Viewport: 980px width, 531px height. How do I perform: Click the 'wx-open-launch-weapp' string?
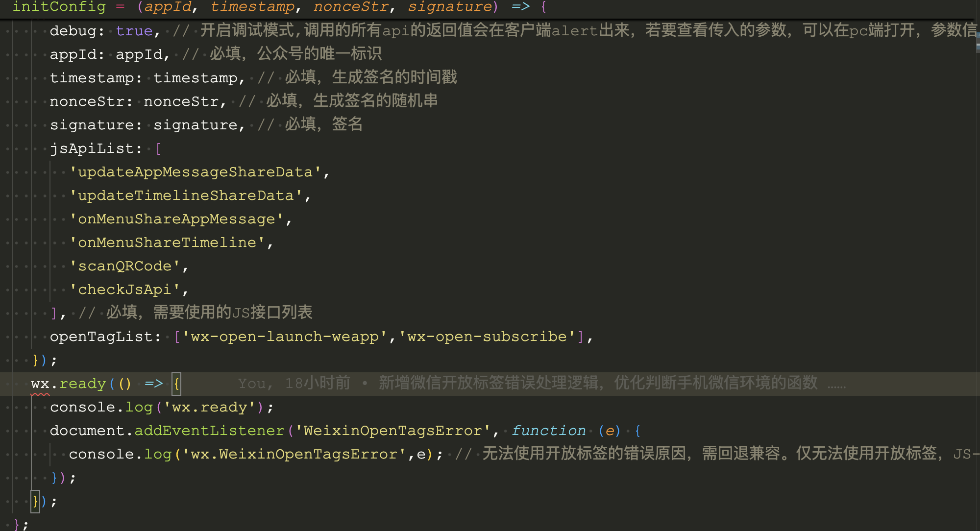pyautogui.click(x=285, y=337)
